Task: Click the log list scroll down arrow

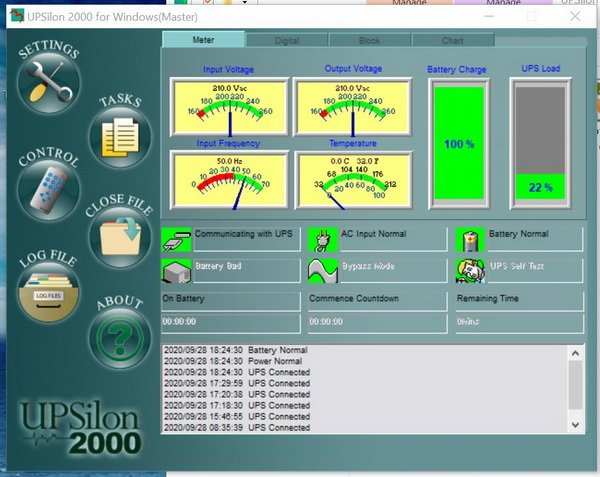Action: tap(575, 425)
